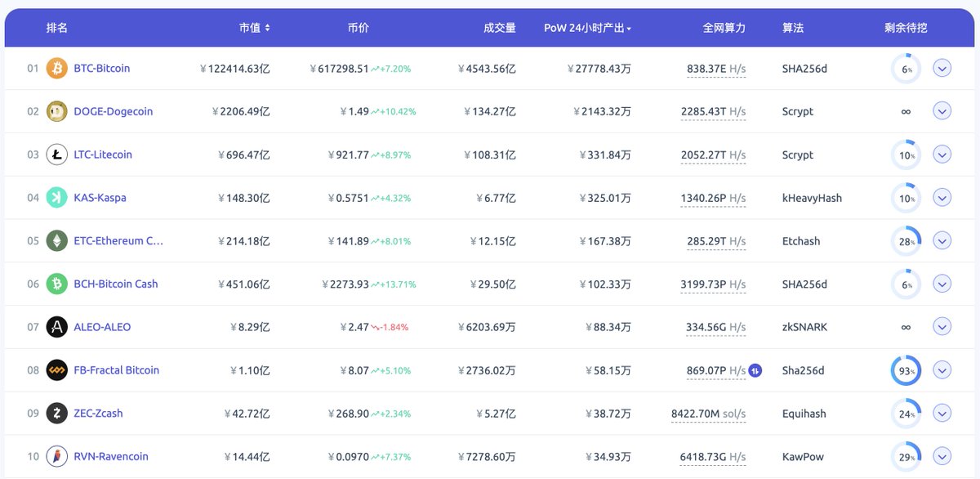Click the Zcash coin icon
Image resolution: width=980 pixels, height=479 pixels.
point(56,413)
